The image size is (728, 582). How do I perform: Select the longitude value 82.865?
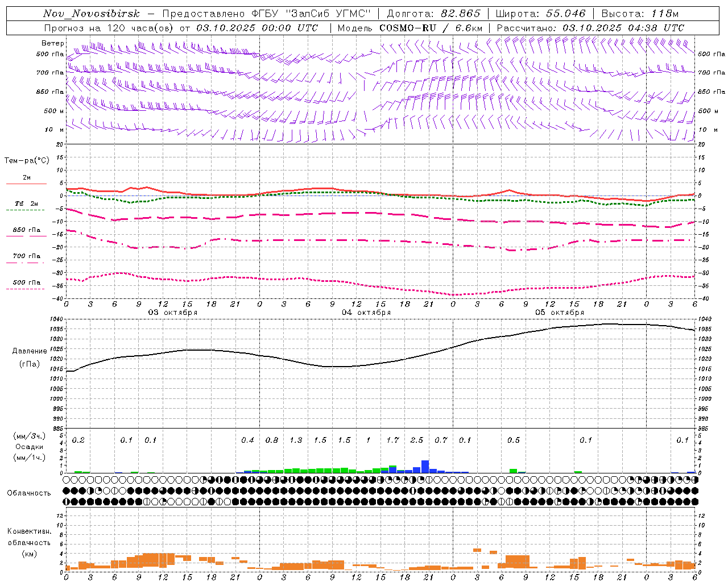461,14
